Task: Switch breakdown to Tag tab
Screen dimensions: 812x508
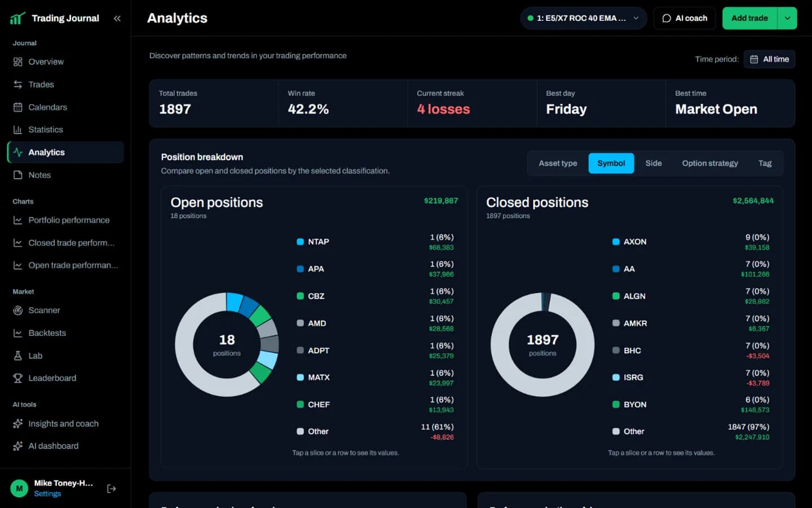Action: tap(765, 163)
